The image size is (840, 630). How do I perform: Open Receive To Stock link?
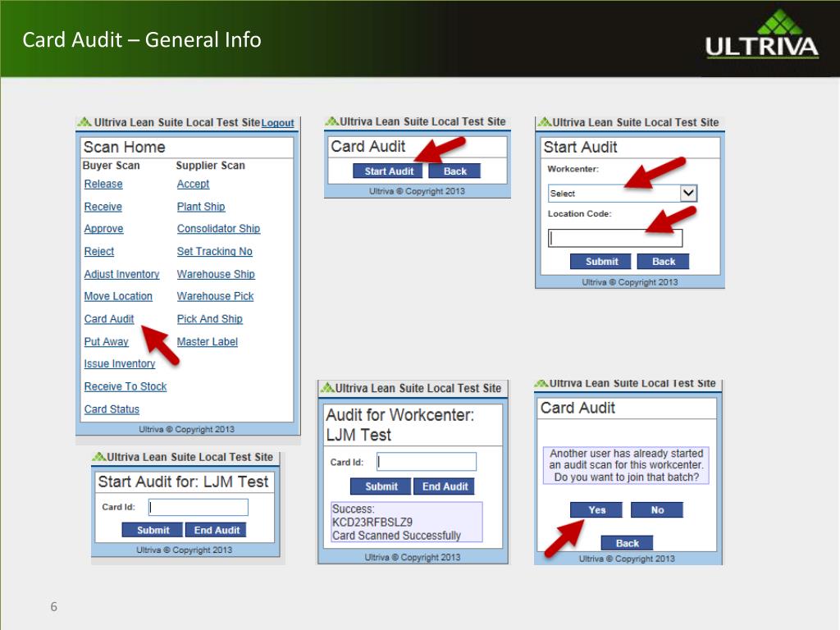[126, 387]
